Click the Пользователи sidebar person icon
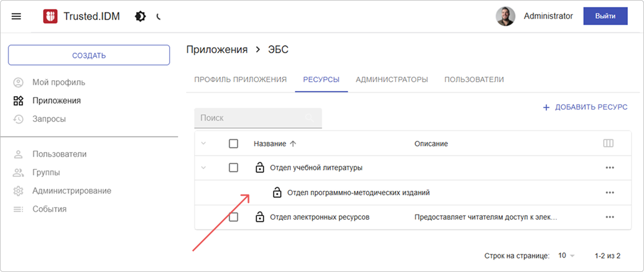This screenshot has width=644, height=272. click(x=18, y=154)
